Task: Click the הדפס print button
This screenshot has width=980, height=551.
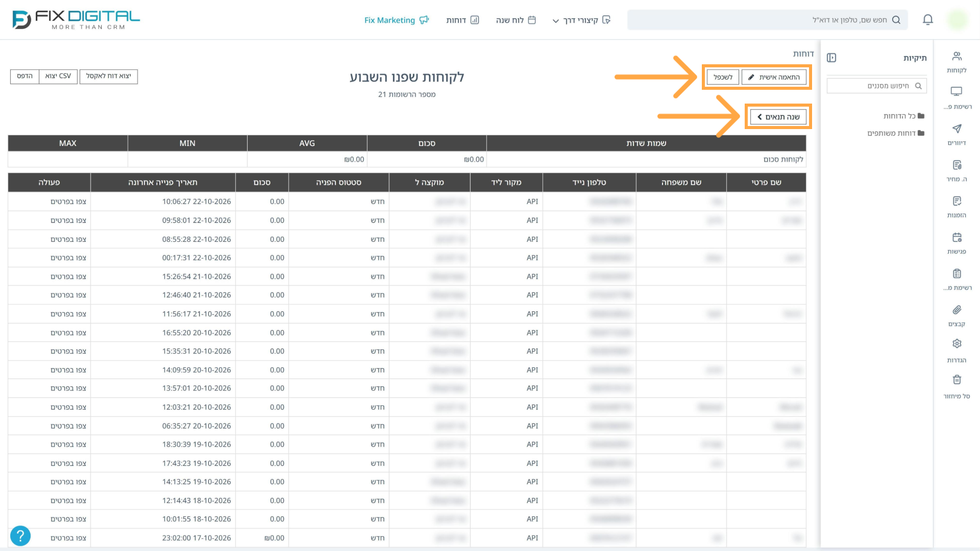Action: click(24, 76)
